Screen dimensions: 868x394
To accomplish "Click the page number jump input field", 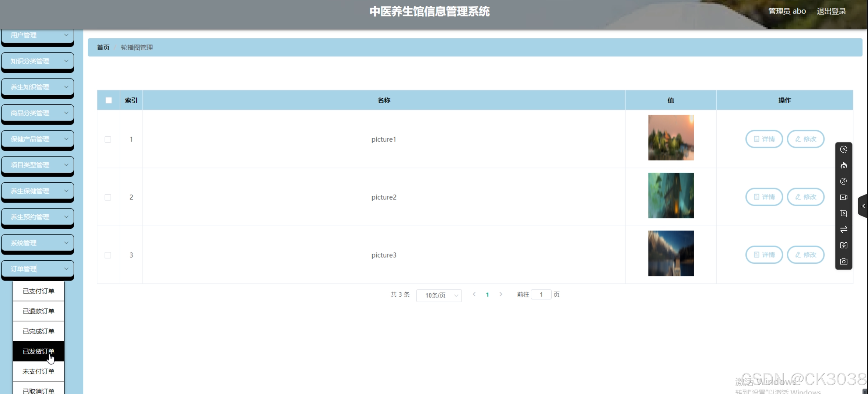I will [x=541, y=294].
